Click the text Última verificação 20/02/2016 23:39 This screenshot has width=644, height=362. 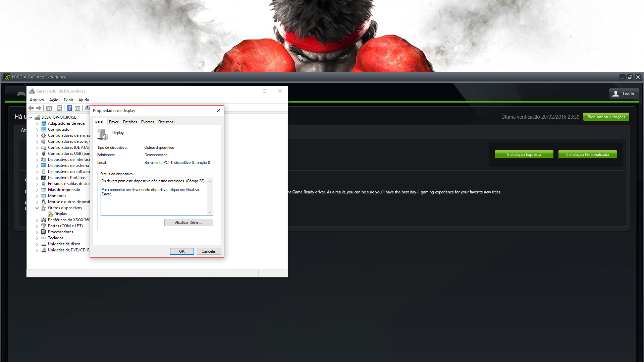click(x=540, y=117)
